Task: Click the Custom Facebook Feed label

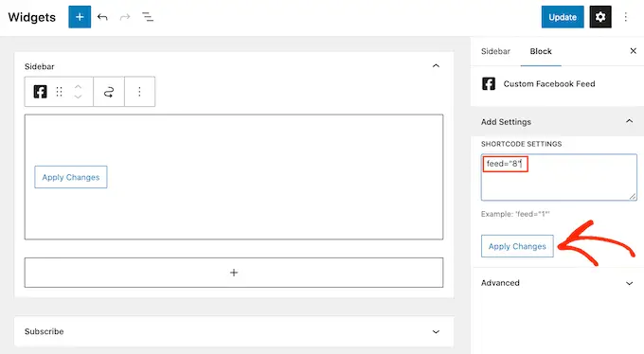Action: 549,84
